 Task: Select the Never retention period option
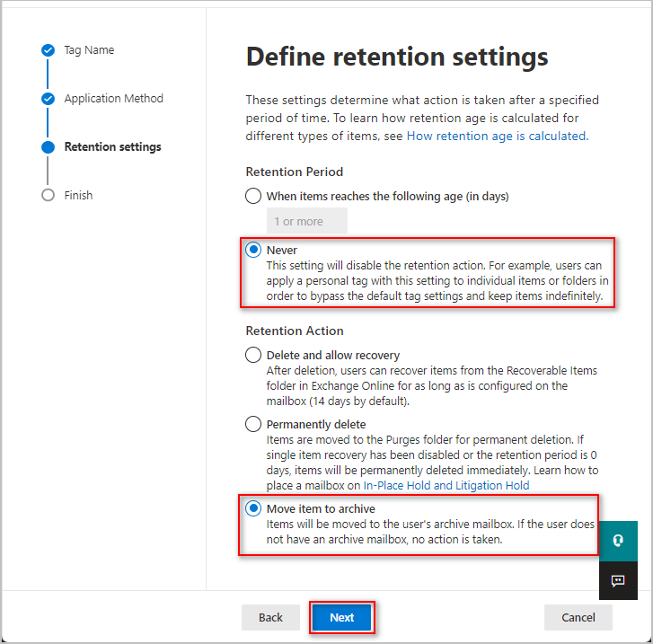point(253,250)
